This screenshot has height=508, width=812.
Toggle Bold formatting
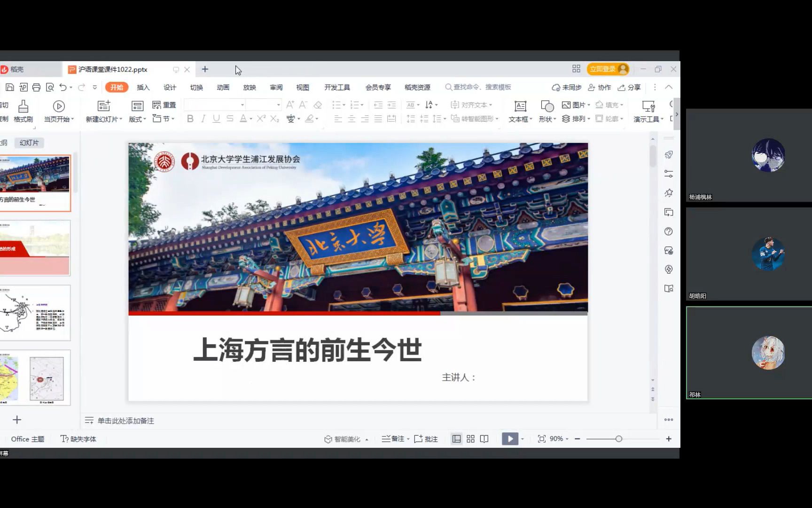(x=190, y=119)
